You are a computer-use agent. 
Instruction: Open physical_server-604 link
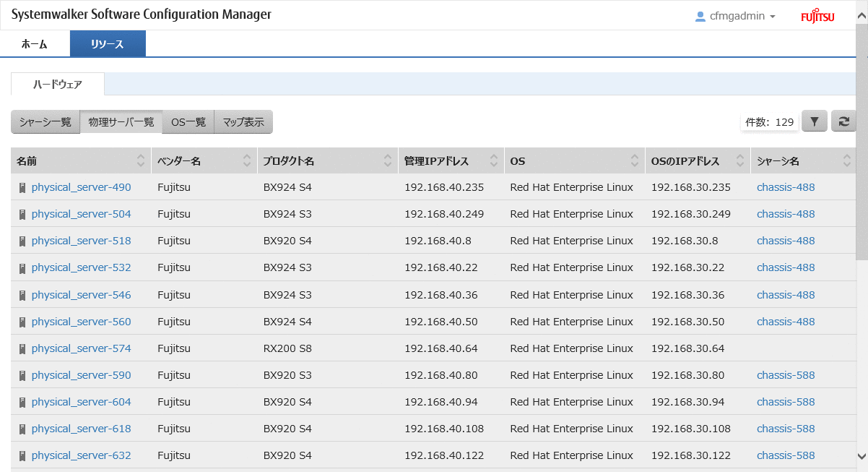pos(82,402)
